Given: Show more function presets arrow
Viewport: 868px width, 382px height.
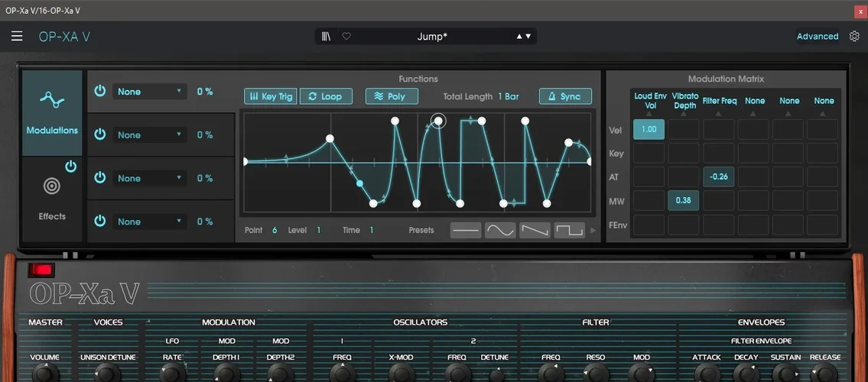Looking at the screenshot, I should click(593, 231).
